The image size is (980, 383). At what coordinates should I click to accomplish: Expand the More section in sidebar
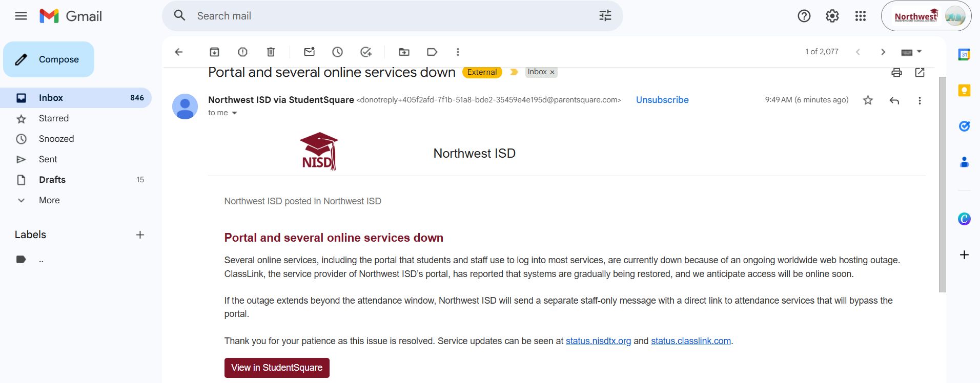tap(49, 200)
